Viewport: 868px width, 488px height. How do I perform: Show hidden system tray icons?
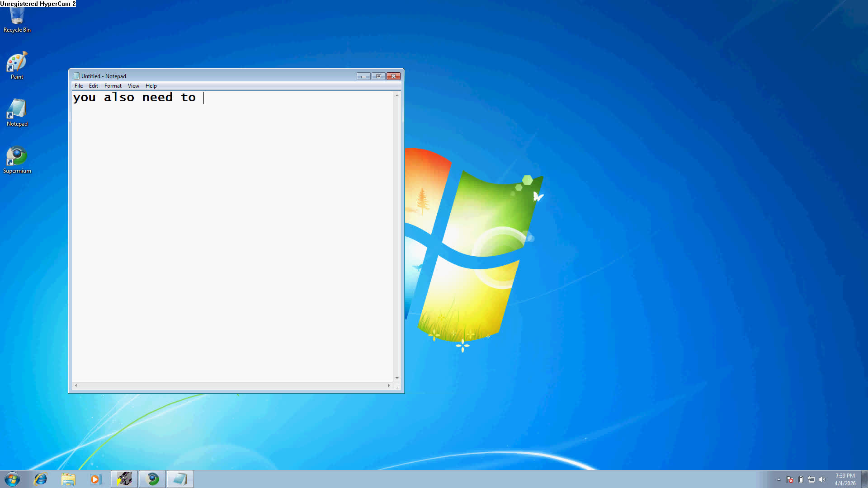click(x=778, y=479)
